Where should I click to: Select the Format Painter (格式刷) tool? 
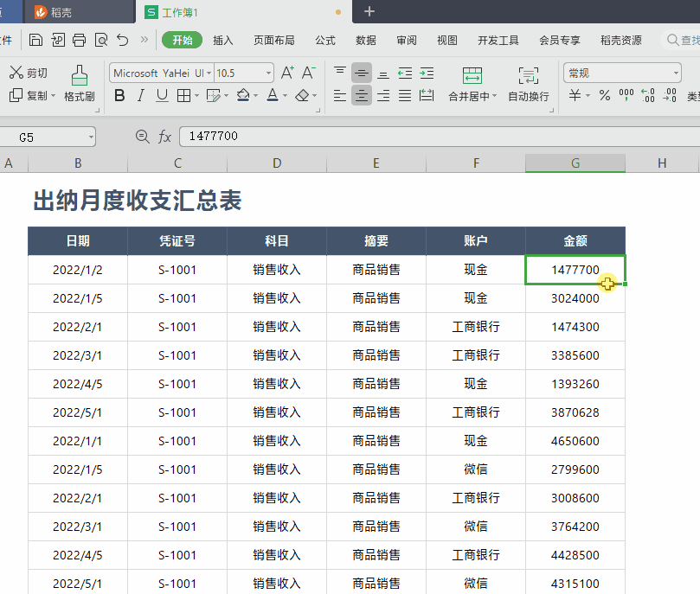(x=79, y=83)
